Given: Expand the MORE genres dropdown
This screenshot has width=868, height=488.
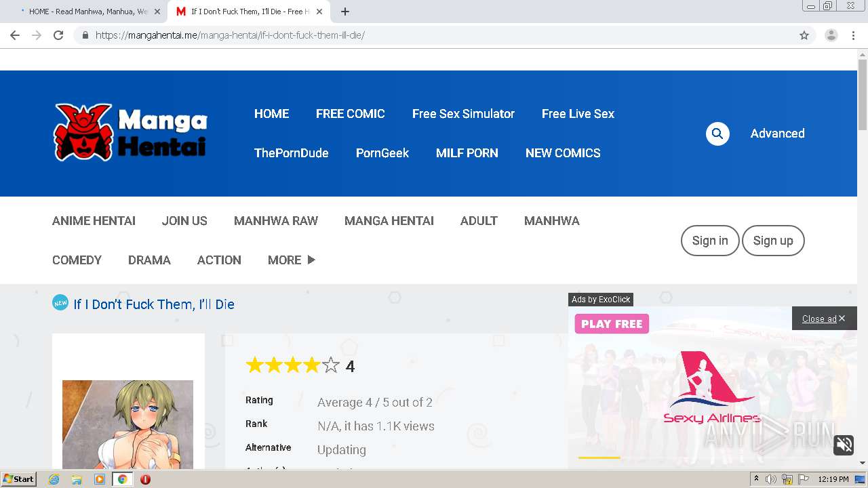Looking at the screenshot, I should 292,260.
